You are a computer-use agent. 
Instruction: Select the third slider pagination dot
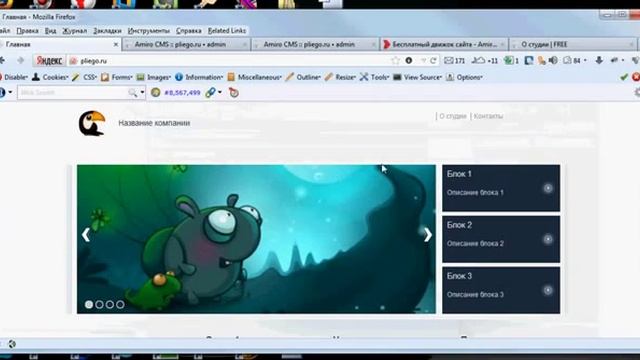pyautogui.click(x=110, y=304)
